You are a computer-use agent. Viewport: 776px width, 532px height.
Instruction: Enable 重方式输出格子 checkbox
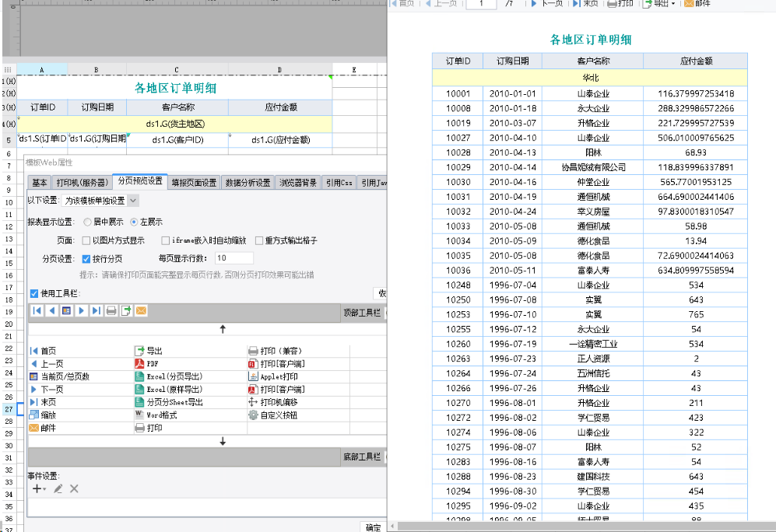[x=259, y=240]
